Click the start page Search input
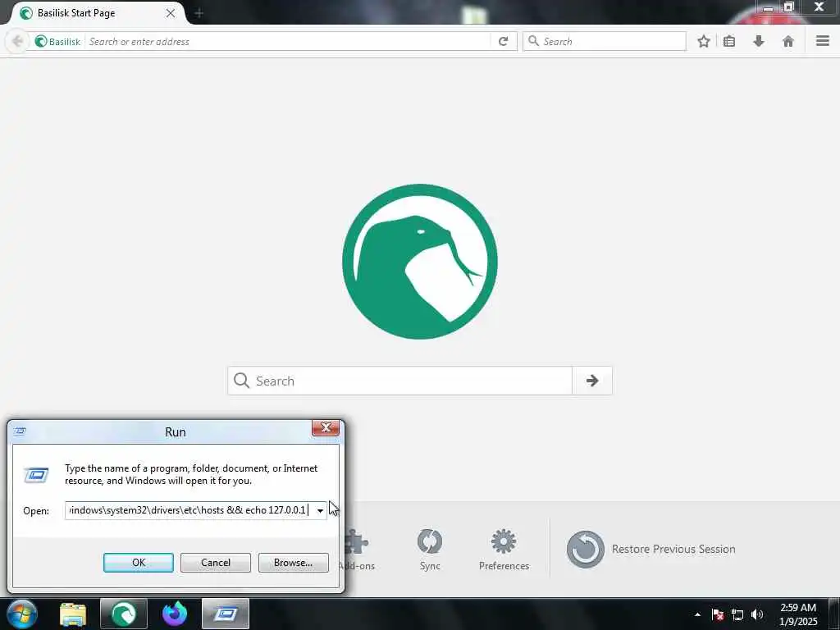The height and width of the screenshot is (630, 840). [400, 381]
